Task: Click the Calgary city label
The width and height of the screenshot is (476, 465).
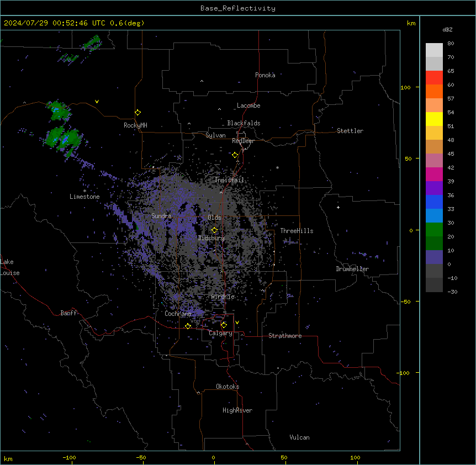Action: pos(221,333)
